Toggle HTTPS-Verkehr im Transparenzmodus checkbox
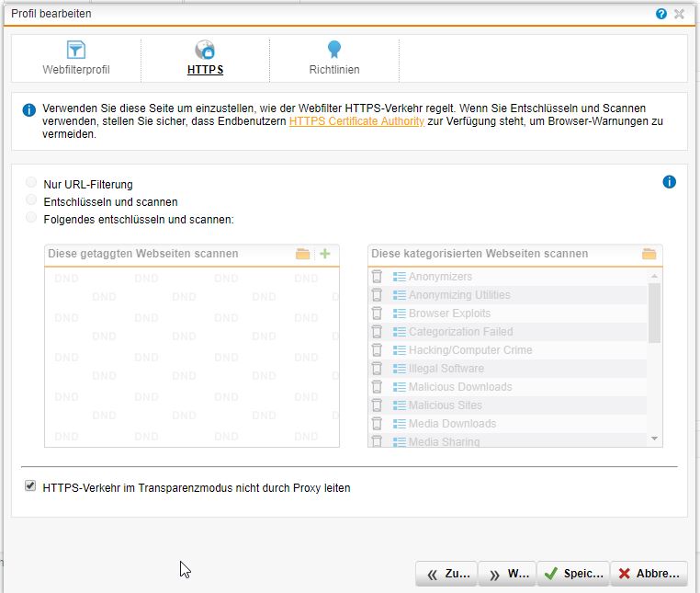Image resolution: width=700 pixels, height=593 pixels. [x=30, y=485]
